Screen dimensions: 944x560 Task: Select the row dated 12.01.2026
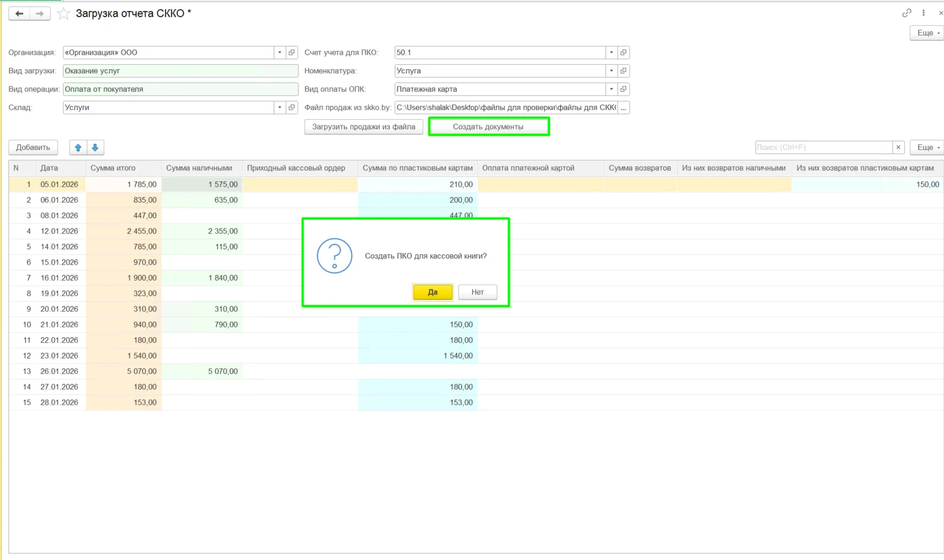pyautogui.click(x=475, y=231)
